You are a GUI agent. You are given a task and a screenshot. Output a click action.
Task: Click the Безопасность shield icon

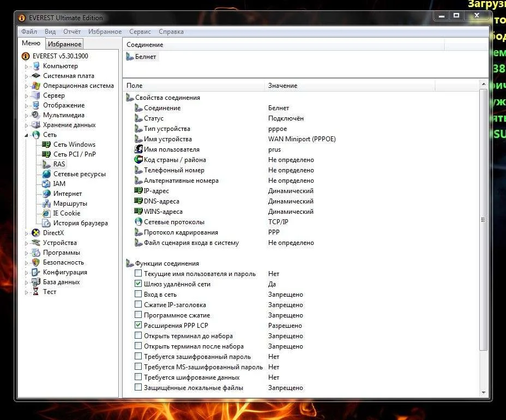pos(36,262)
